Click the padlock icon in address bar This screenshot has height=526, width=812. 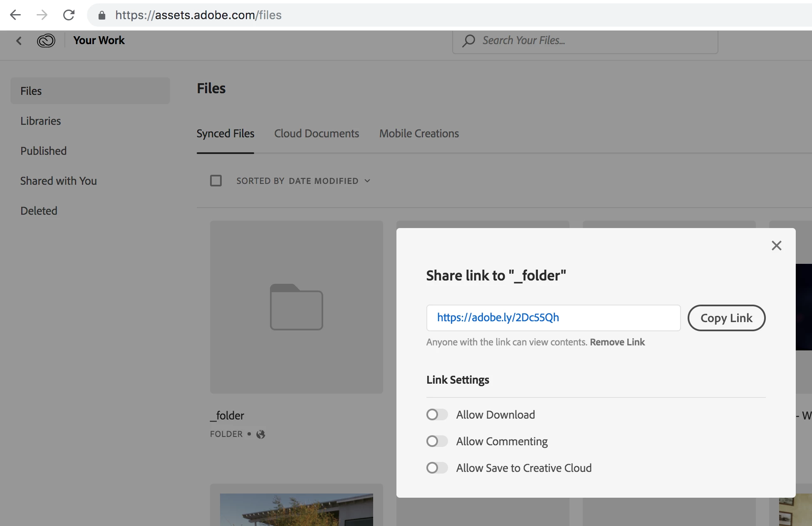tap(102, 15)
